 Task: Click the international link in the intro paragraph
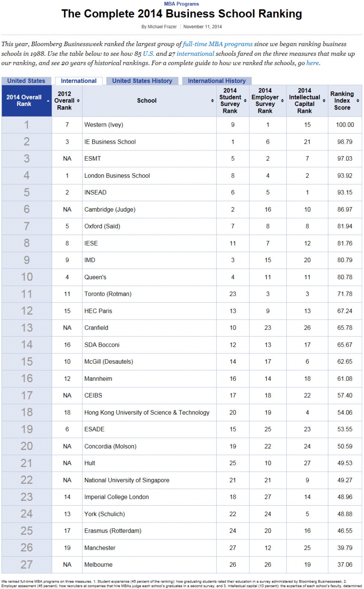pyautogui.click(x=195, y=53)
